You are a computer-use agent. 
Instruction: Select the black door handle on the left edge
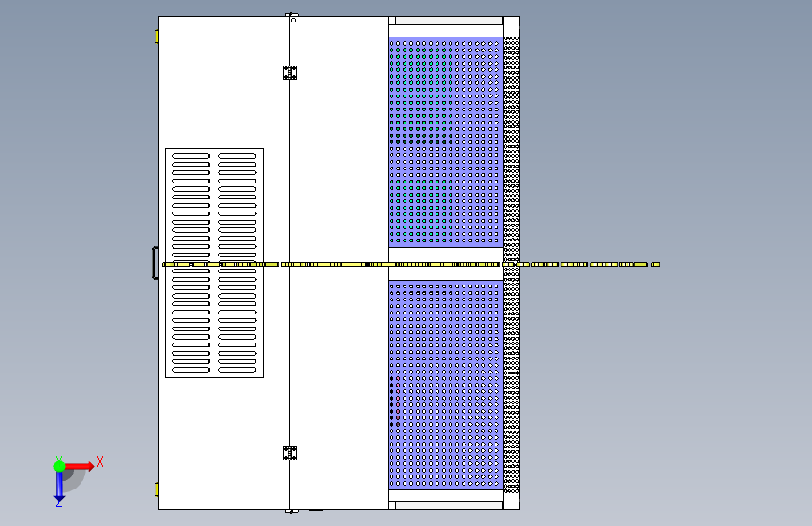click(x=155, y=263)
